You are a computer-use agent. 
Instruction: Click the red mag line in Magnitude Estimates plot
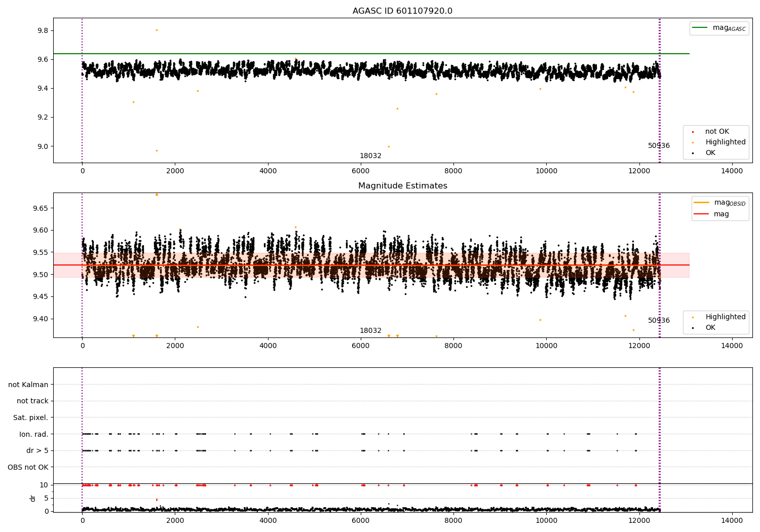[x=371, y=265]
